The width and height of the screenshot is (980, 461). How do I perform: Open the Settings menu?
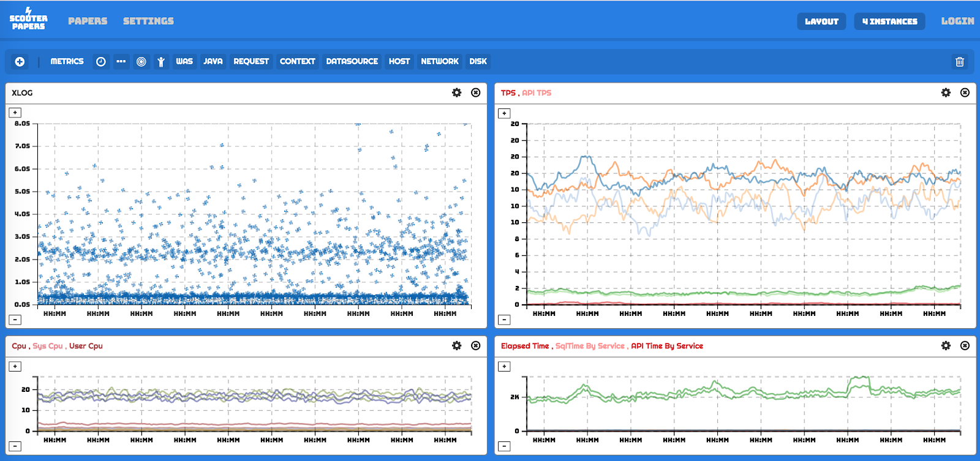pos(148,21)
